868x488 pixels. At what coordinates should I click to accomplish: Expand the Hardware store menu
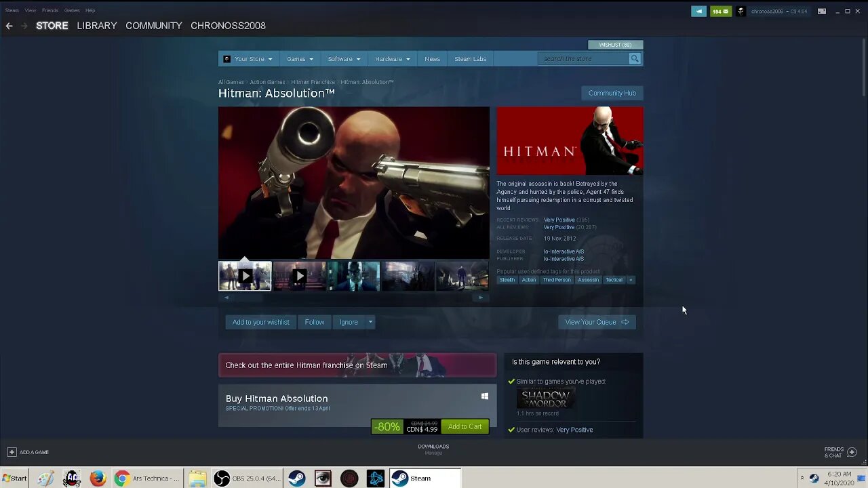point(393,59)
